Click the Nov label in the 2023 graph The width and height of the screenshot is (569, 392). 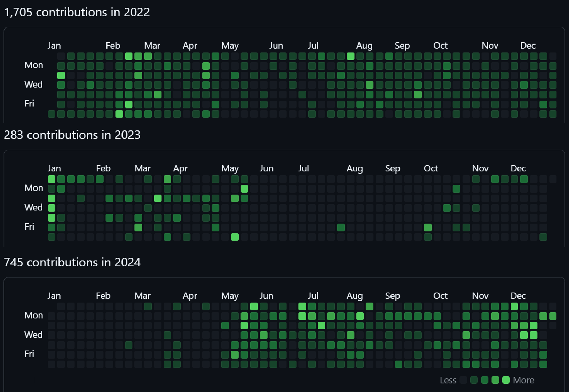pos(480,168)
